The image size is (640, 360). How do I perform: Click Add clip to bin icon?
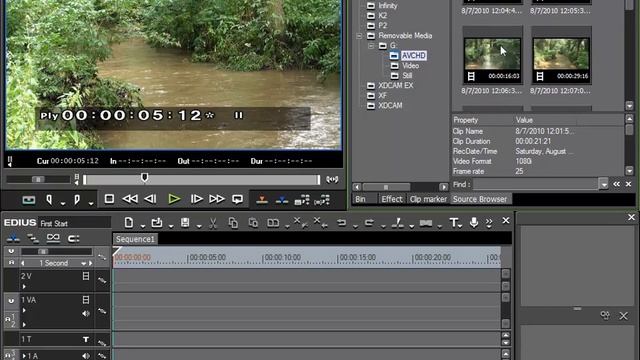302,200
